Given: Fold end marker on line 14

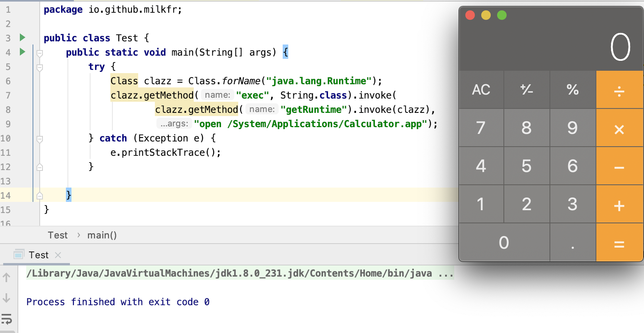Looking at the screenshot, I should 40,196.
